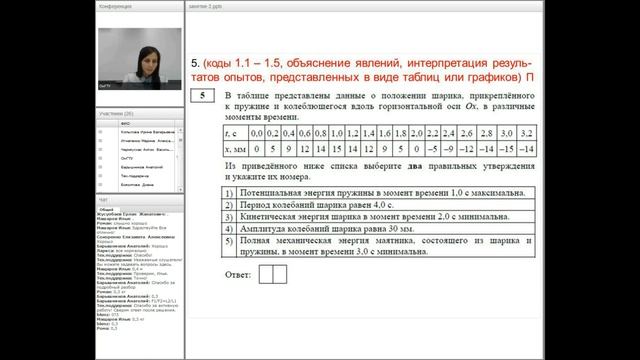Viewport: 640px width, 360px height.
Task: Click the Чат panel header
Action: tap(140, 200)
